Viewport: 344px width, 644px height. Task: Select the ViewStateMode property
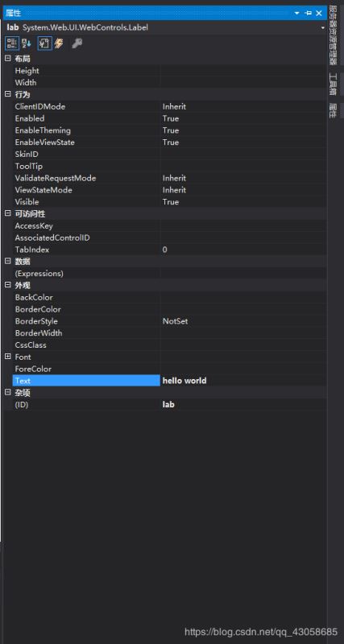[x=44, y=190]
